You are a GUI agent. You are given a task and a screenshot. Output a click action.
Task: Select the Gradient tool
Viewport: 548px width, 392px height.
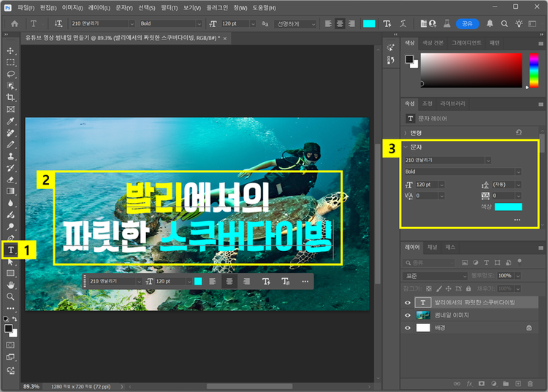click(x=10, y=191)
